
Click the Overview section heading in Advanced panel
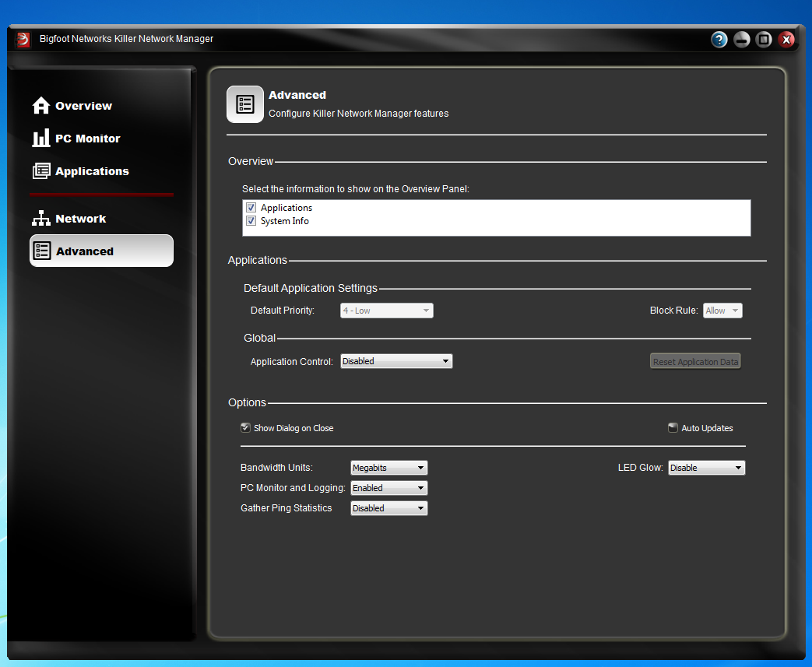[251, 161]
